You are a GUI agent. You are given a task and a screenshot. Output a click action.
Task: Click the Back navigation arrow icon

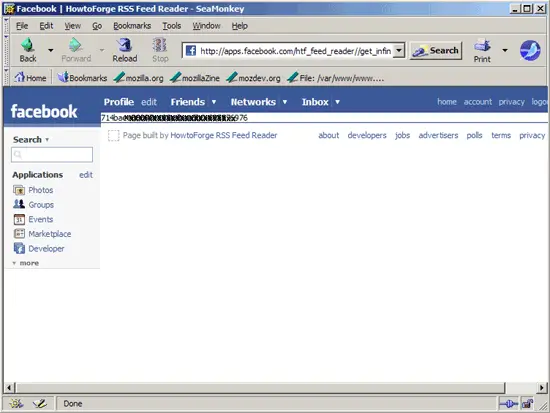tap(28, 45)
